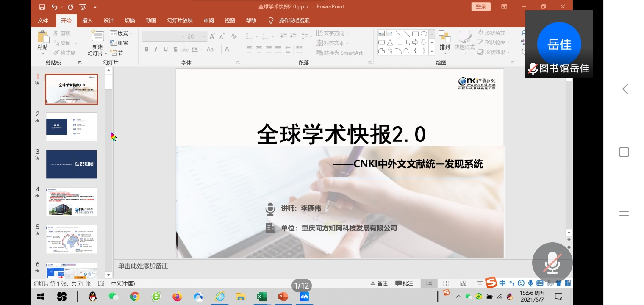
Task: Toggle the Notes (备注) pane in status bar
Action: coord(379,283)
